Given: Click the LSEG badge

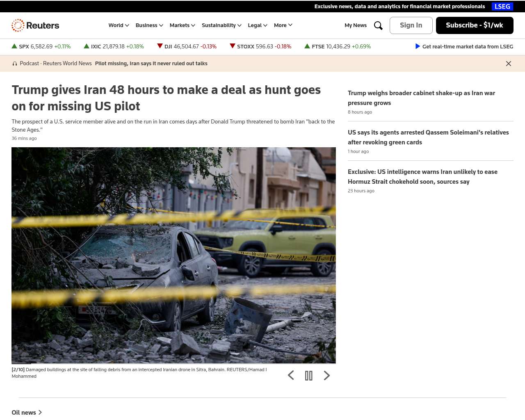Looking at the screenshot, I should click(x=502, y=7).
